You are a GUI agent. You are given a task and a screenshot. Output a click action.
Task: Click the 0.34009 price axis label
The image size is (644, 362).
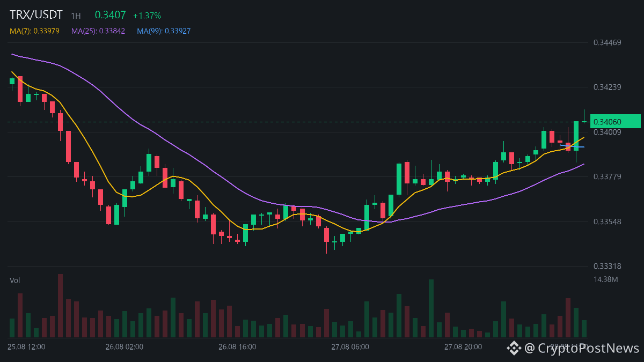607,132
